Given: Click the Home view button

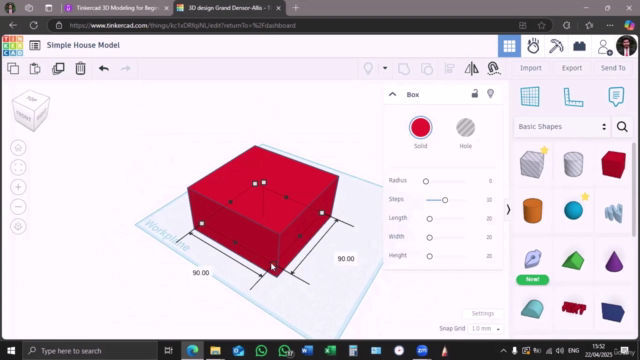Looking at the screenshot, I should click(18, 148).
